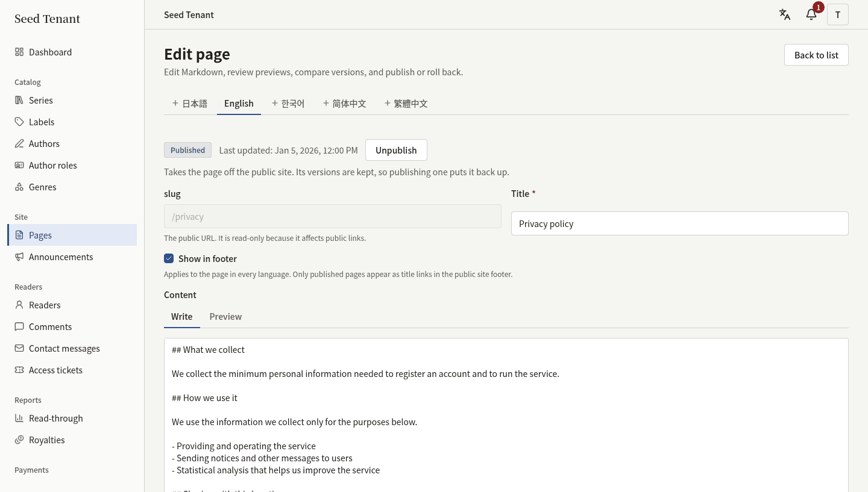This screenshot has height=492, width=868.
Task: Open the Royalties report link
Action: pos(72,440)
